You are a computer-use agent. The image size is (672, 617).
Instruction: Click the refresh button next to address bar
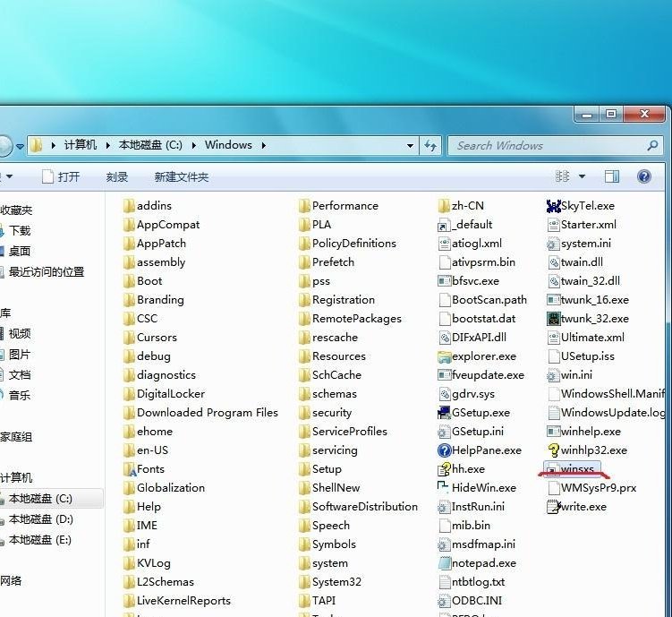(x=430, y=146)
